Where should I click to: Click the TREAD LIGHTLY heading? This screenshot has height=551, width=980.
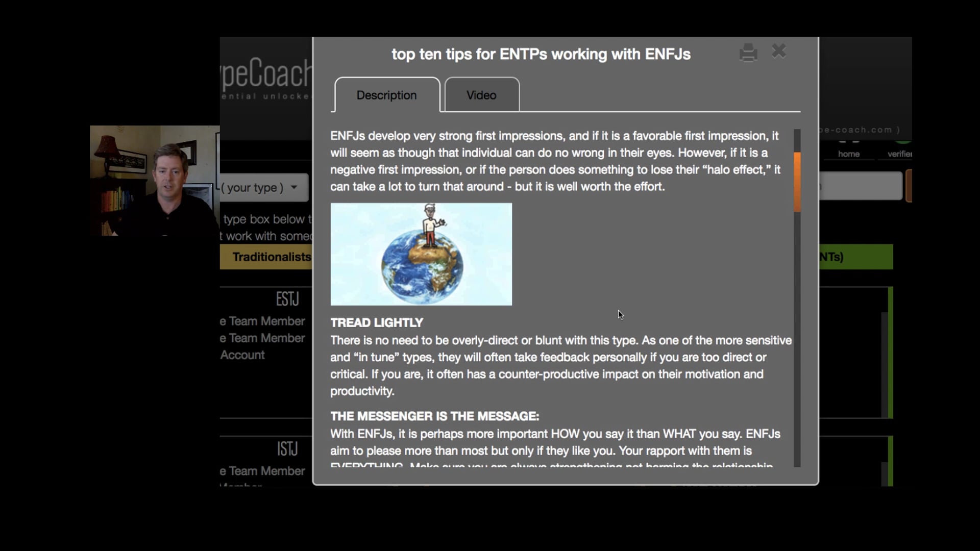coord(377,322)
